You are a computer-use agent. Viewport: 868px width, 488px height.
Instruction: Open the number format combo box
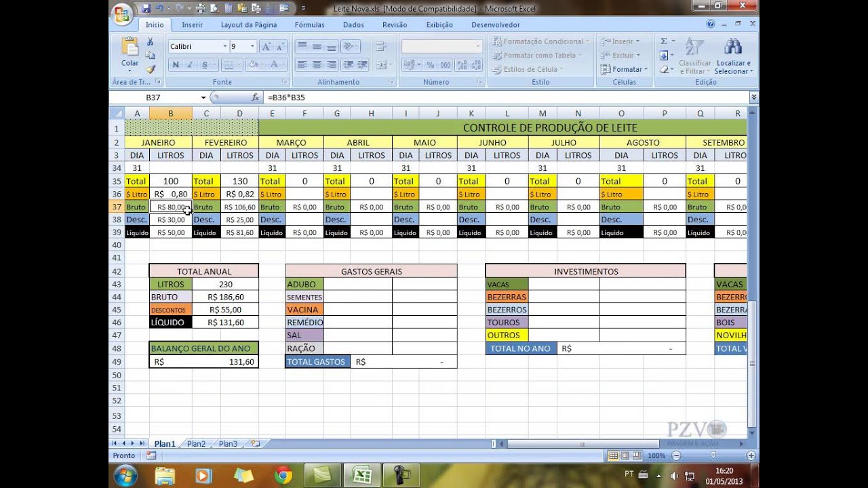coord(441,47)
